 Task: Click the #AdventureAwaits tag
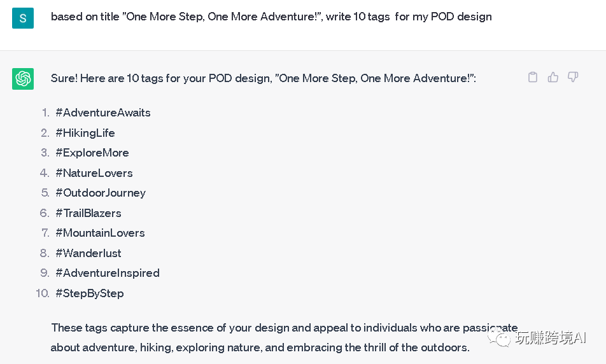[x=103, y=113]
